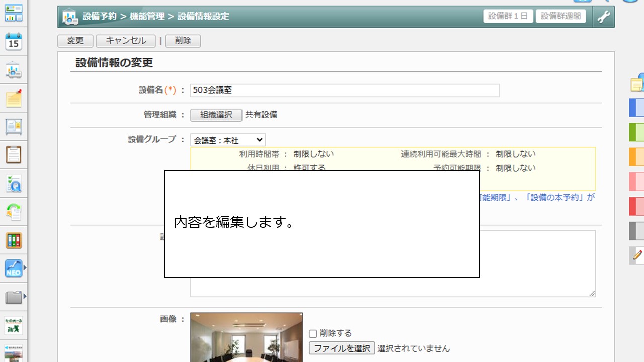Viewport: 644px width, 362px height.
Task: Open the brown clipboard icon in the sidebar
Action: pos(14,155)
